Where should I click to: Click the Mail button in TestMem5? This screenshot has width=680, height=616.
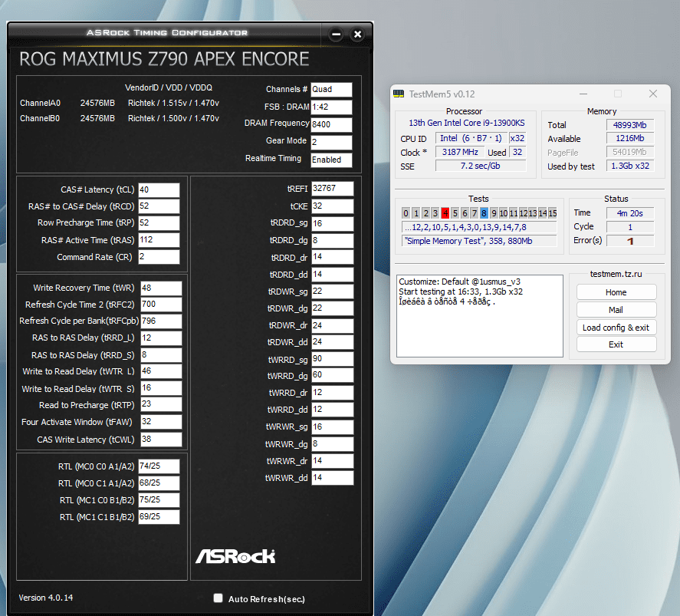pos(616,310)
